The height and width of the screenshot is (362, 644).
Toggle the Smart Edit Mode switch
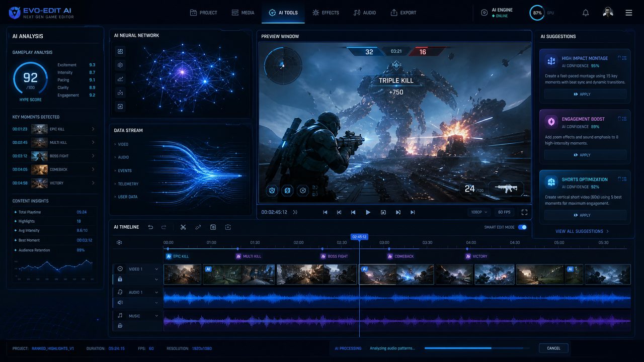522,227
